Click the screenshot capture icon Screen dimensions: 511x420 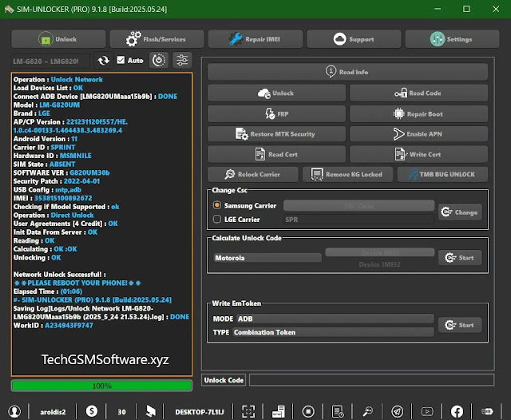tap(249, 411)
